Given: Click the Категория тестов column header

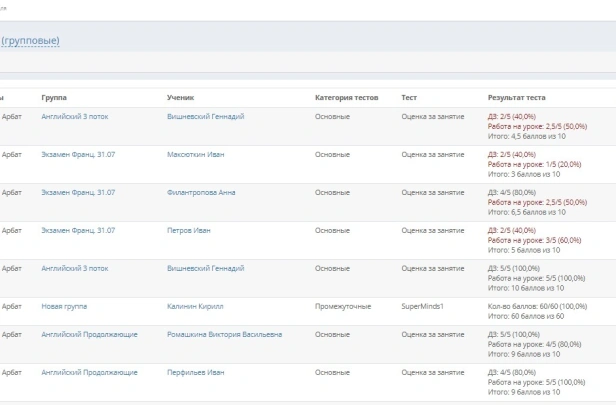Looking at the screenshot, I should 346,98.
